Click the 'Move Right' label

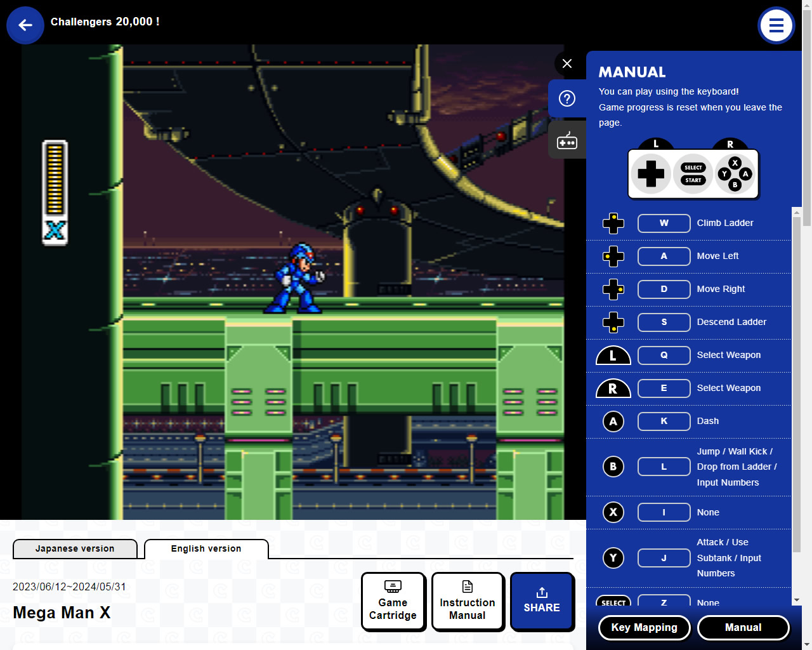(721, 289)
